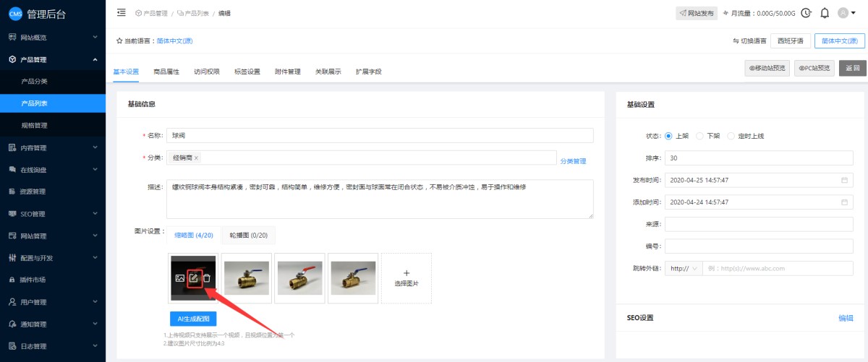Click the 描述 textarea

coord(380,199)
